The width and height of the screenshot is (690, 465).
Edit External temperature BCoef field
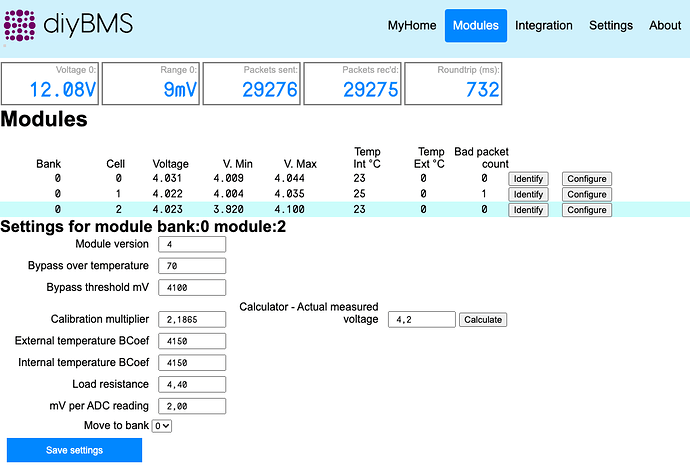point(192,341)
